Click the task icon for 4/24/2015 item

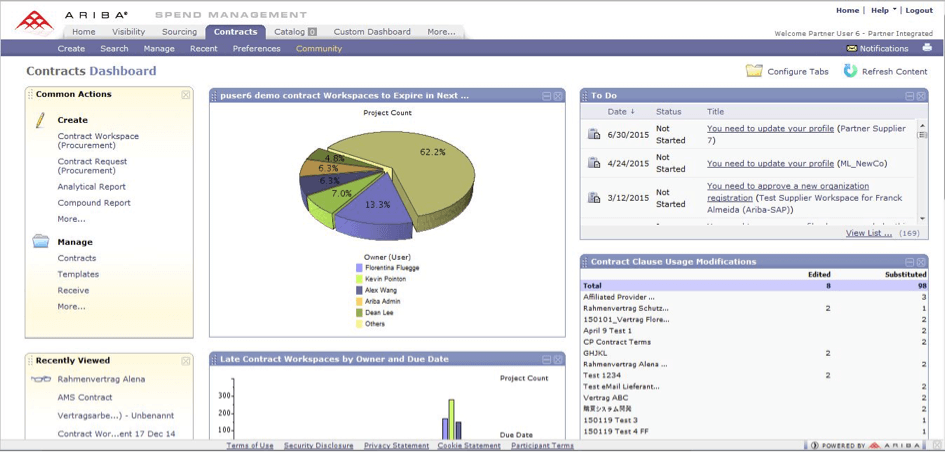click(x=594, y=163)
